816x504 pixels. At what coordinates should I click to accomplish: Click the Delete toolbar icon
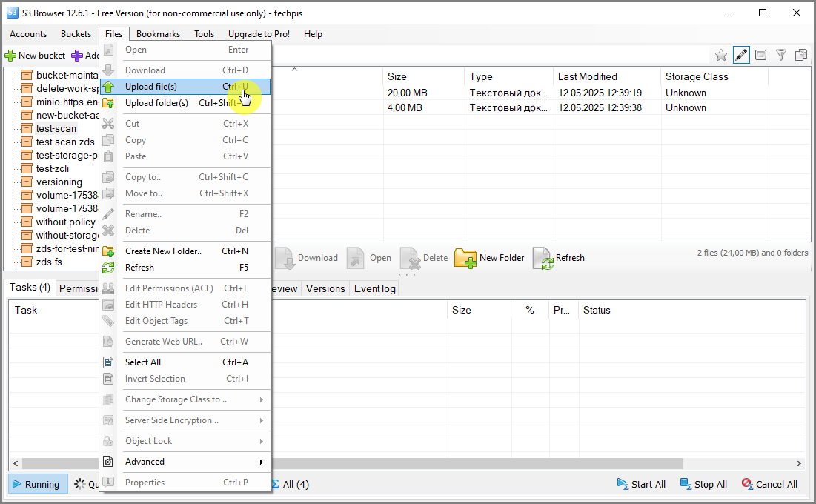pyautogui.click(x=410, y=258)
